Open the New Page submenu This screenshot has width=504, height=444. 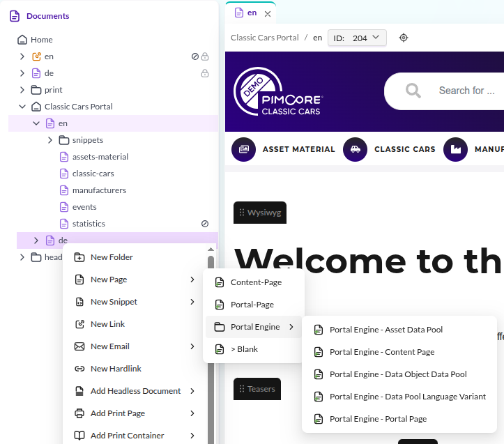135,280
